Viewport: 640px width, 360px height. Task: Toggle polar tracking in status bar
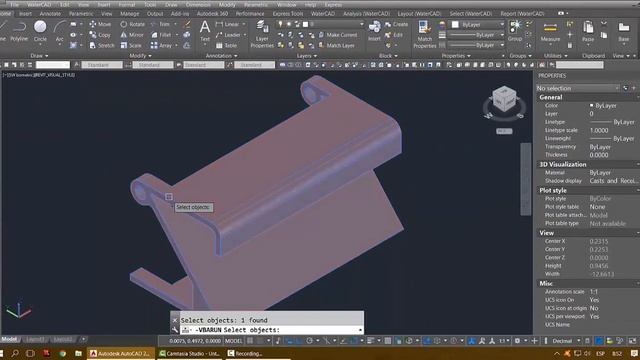tap(309, 340)
